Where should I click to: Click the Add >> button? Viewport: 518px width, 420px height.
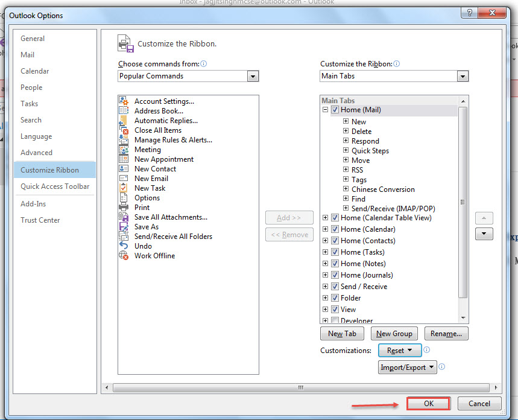(289, 218)
